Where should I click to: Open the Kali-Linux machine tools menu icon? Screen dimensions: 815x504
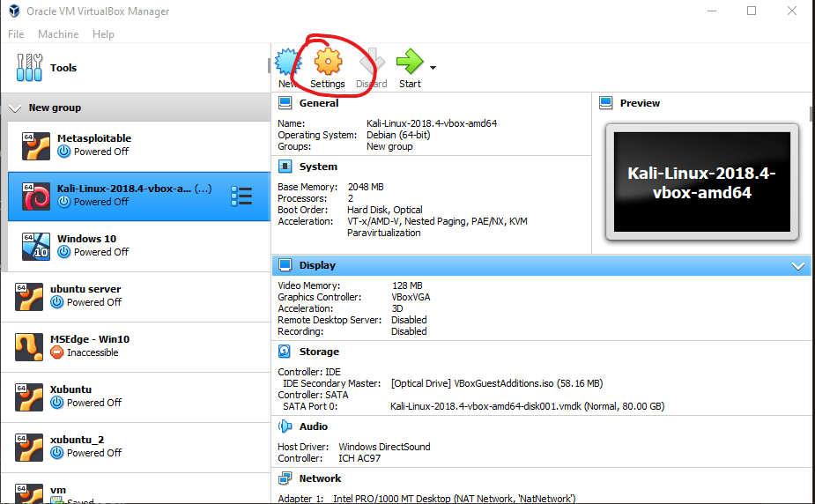[241, 196]
